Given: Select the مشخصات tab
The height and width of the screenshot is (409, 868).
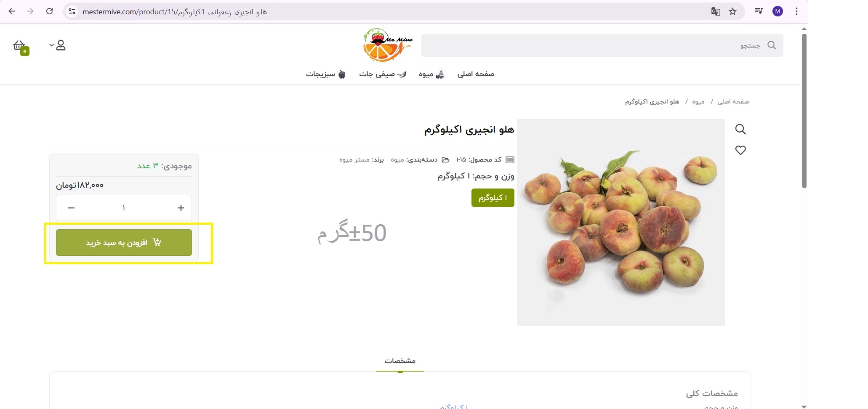Looking at the screenshot, I should [x=400, y=361].
